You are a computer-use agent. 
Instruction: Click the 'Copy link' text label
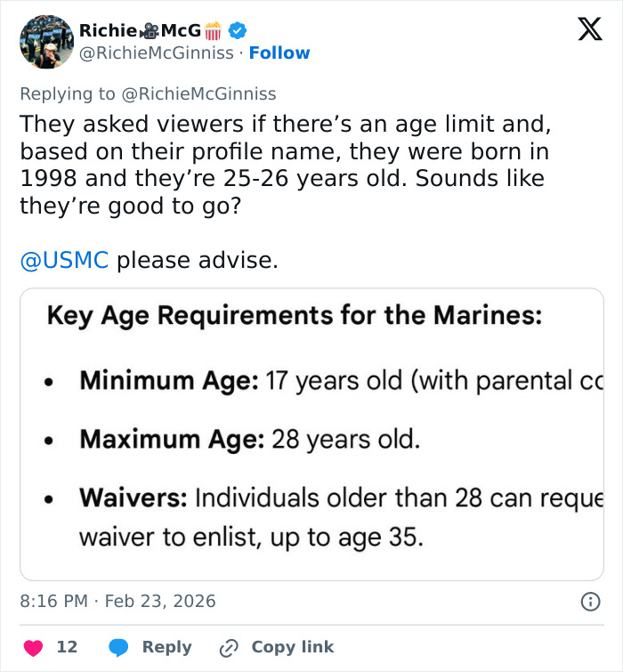pos(292,647)
